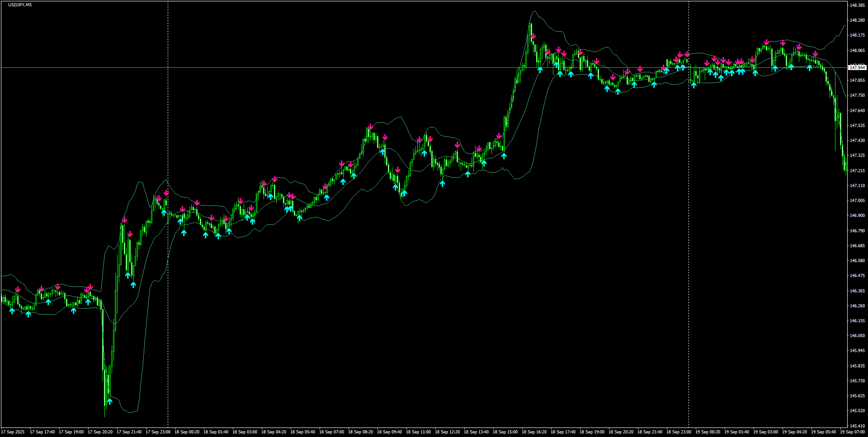Click the 146.685 price axis label
The image size is (868, 437).
point(857,246)
